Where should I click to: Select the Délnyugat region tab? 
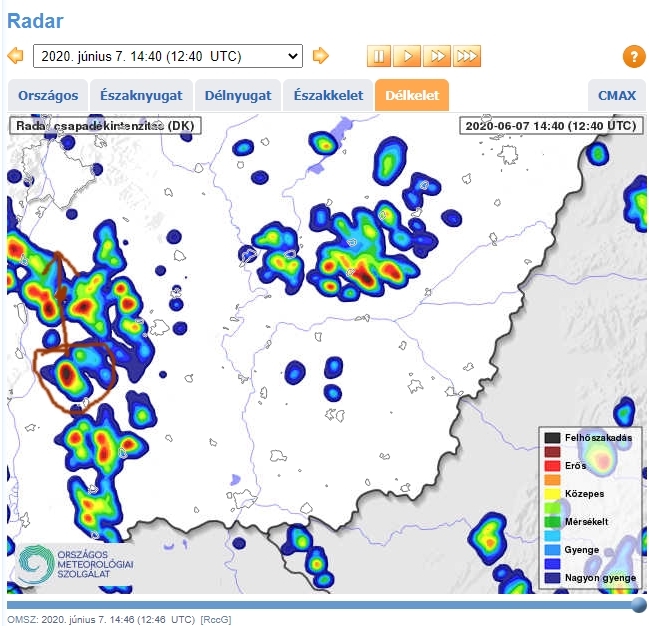point(237,95)
